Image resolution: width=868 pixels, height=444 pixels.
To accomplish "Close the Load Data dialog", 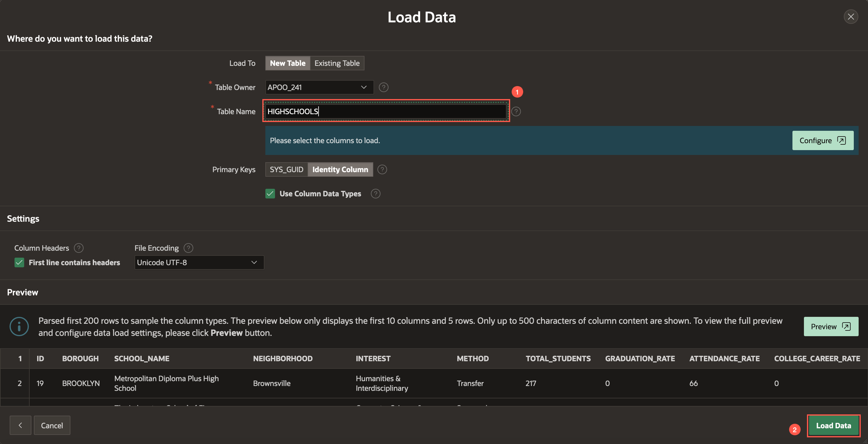I will coord(850,17).
